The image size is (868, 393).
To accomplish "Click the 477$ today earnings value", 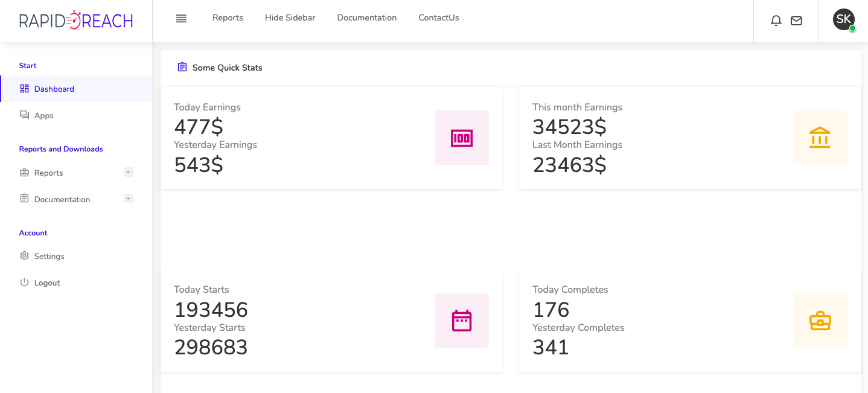I will (x=199, y=127).
